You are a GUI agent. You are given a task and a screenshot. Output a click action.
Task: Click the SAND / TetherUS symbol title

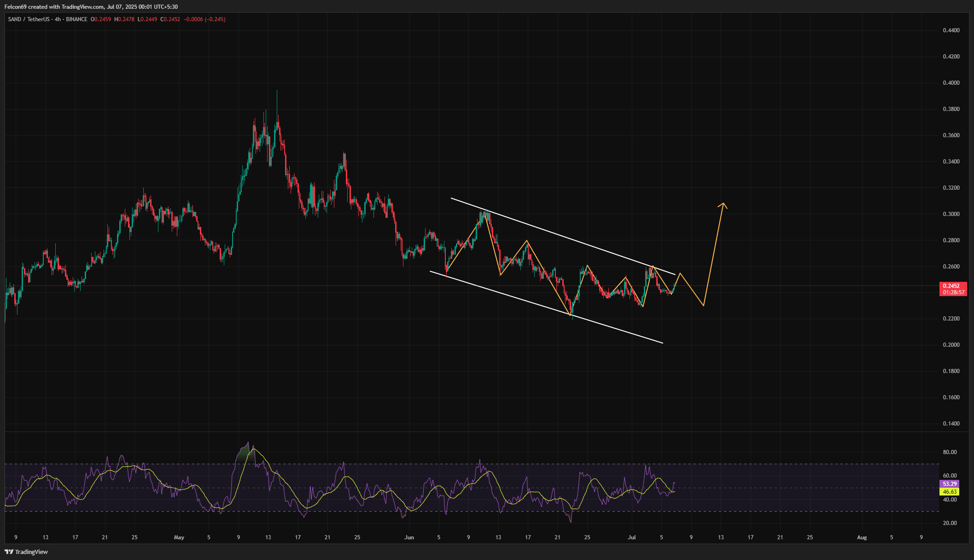coord(29,19)
